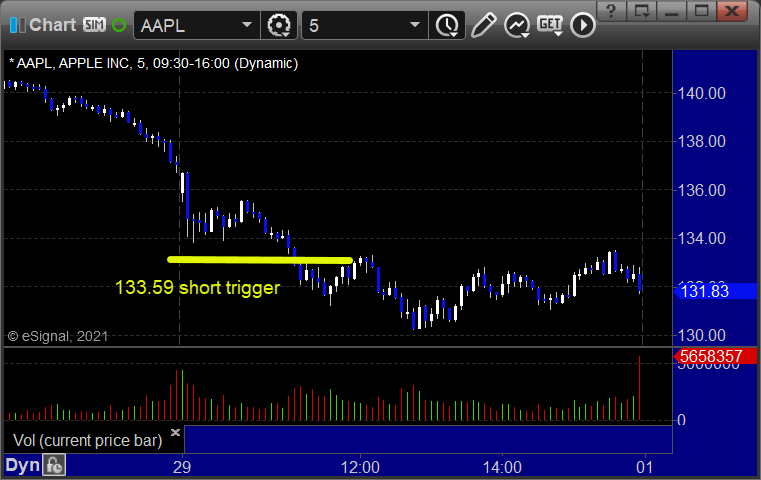Toggle the fx lock icon next to Dyn
The height and width of the screenshot is (480, 761).
click(53, 465)
